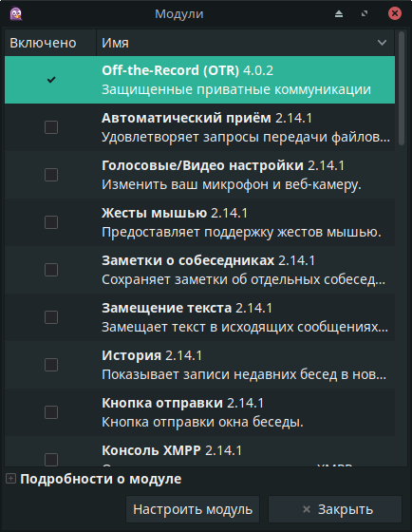This screenshot has width=412, height=532.
Task: Tick the Кнопка отправки checkbox
Action: (51, 412)
